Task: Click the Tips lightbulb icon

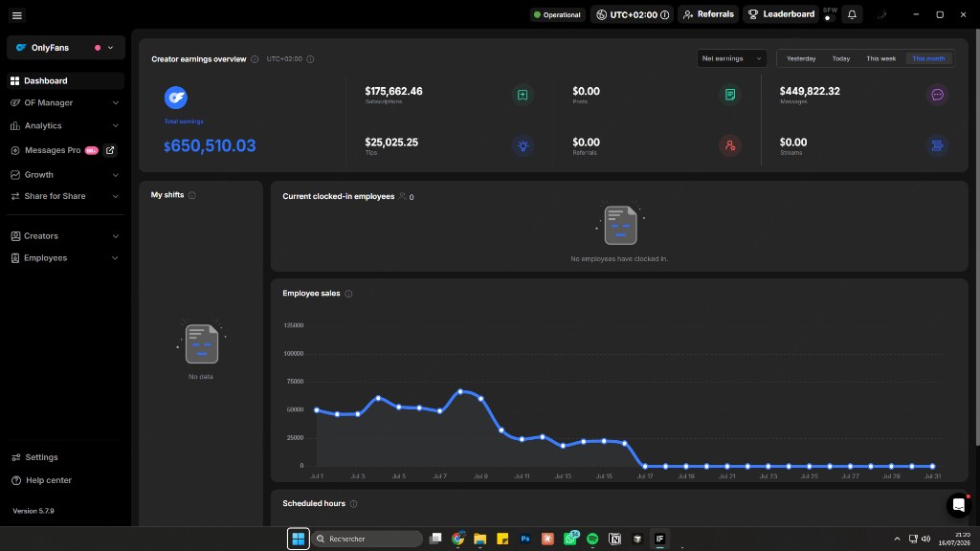Action: [x=523, y=145]
